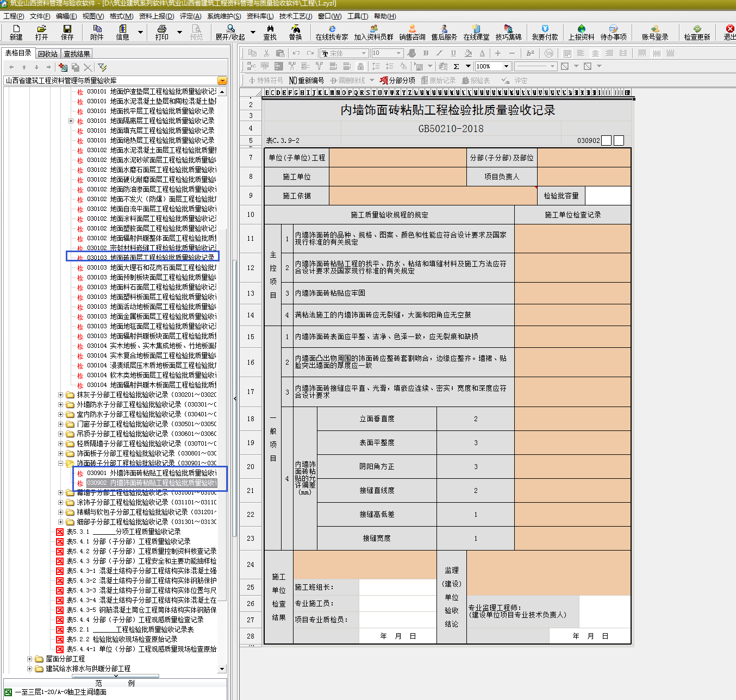736x700 pixels.
Task: Click the scissors cut icon
Action: (x=266, y=53)
